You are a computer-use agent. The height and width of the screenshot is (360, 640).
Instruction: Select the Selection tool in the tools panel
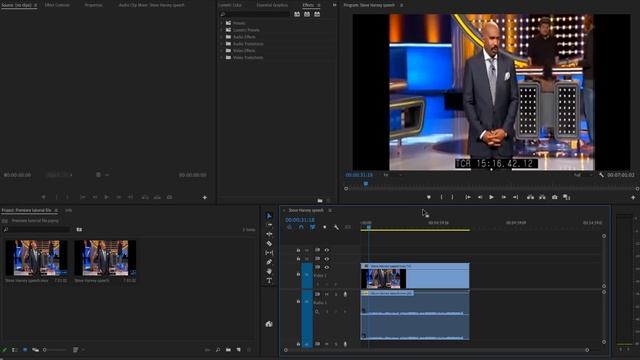[269, 216]
